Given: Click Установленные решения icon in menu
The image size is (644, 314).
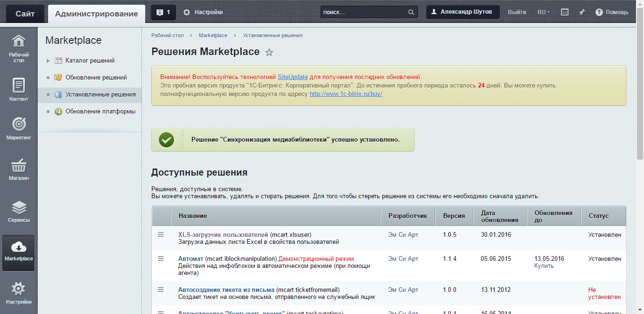Looking at the screenshot, I should coord(58,95).
